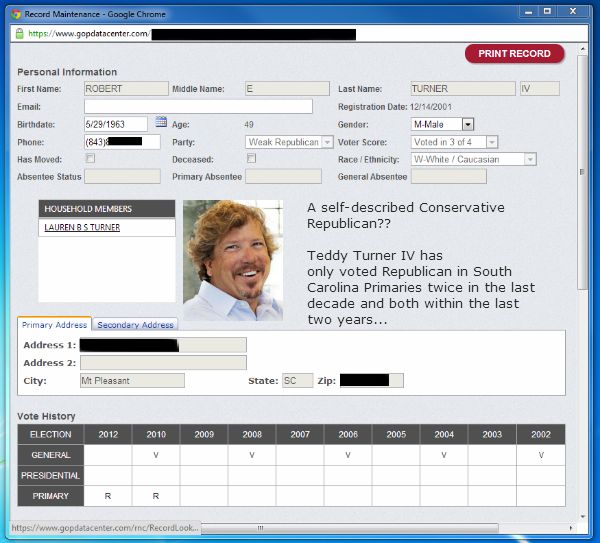Toggle the Deceased checkbox
Viewport: 600px width, 543px height.
[251, 158]
